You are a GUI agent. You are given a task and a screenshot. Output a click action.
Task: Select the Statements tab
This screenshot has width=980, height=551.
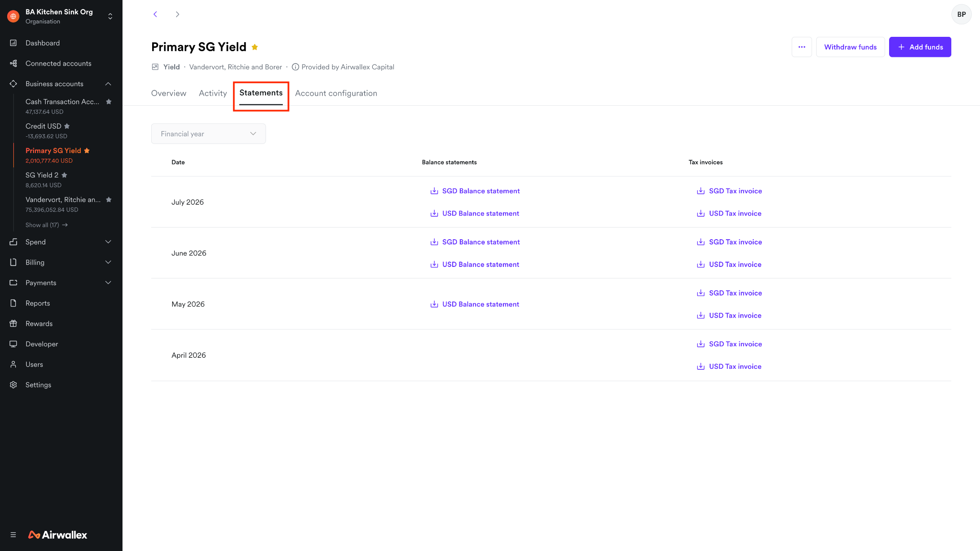pos(261,93)
